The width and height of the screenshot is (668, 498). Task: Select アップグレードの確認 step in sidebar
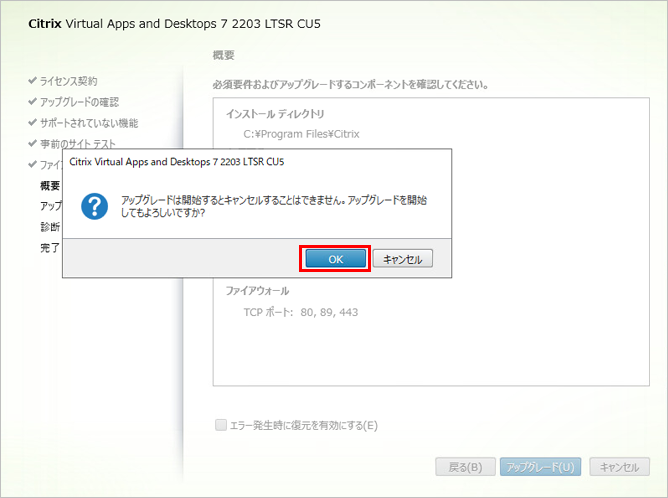[79, 102]
